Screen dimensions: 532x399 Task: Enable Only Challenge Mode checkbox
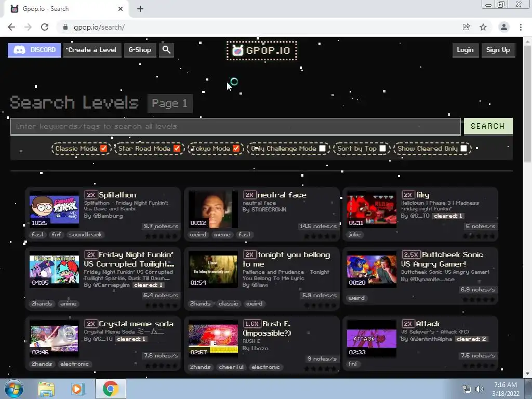(322, 149)
